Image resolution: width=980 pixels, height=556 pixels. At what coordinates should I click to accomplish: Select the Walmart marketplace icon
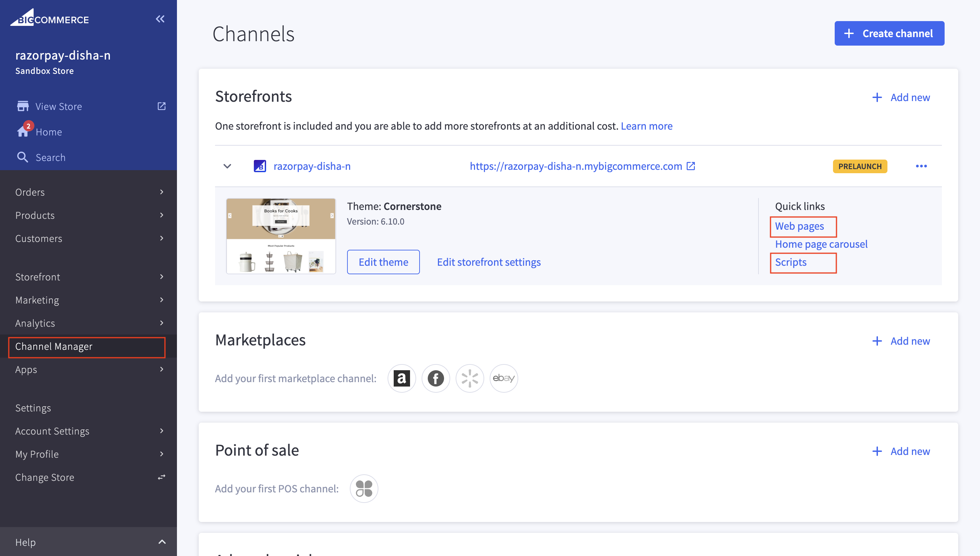[470, 378]
